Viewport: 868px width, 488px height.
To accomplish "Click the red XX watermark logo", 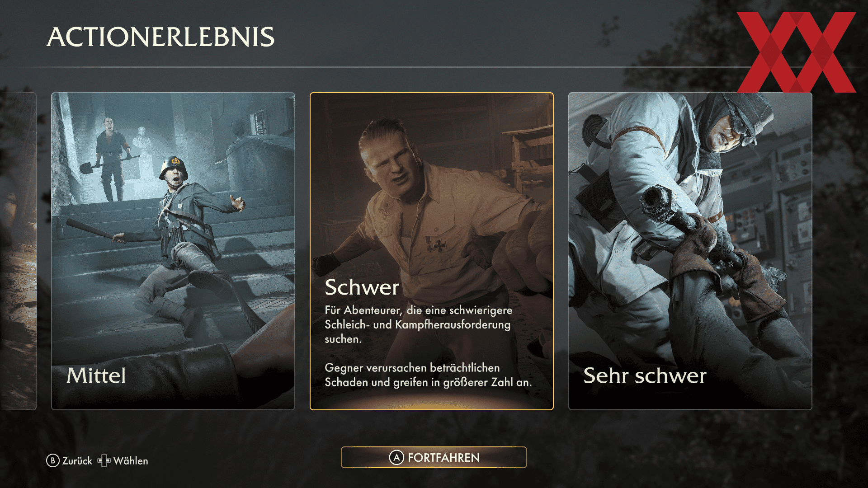I will coord(796,52).
